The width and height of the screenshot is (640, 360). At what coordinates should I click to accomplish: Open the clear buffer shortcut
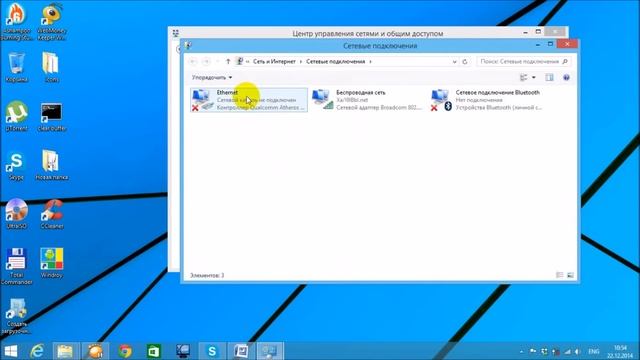(x=52, y=116)
